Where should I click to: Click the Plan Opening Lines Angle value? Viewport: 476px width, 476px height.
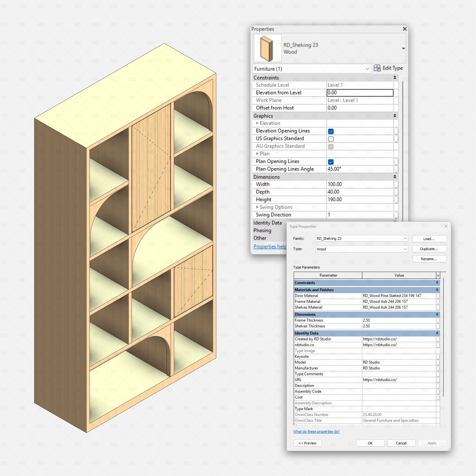360,169
